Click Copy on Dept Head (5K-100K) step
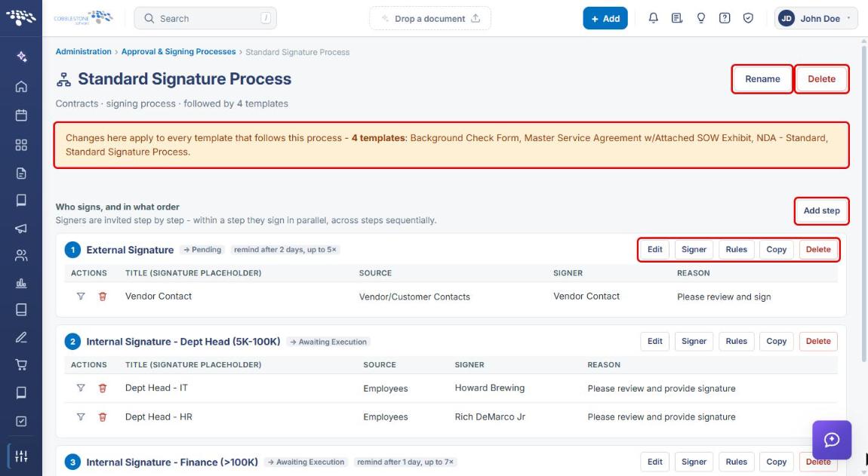868x476 pixels. pos(776,342)
